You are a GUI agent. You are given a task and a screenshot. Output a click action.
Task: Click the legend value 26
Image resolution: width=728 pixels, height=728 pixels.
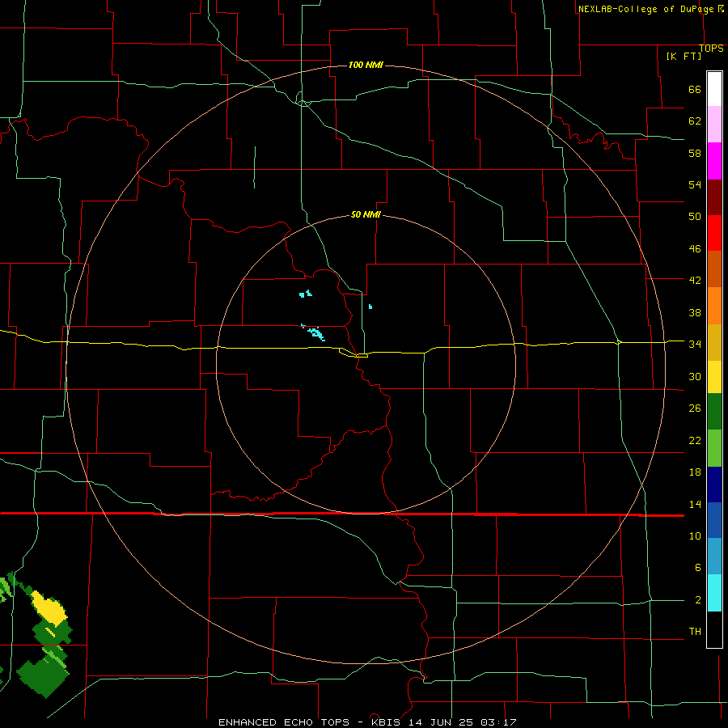695,408
